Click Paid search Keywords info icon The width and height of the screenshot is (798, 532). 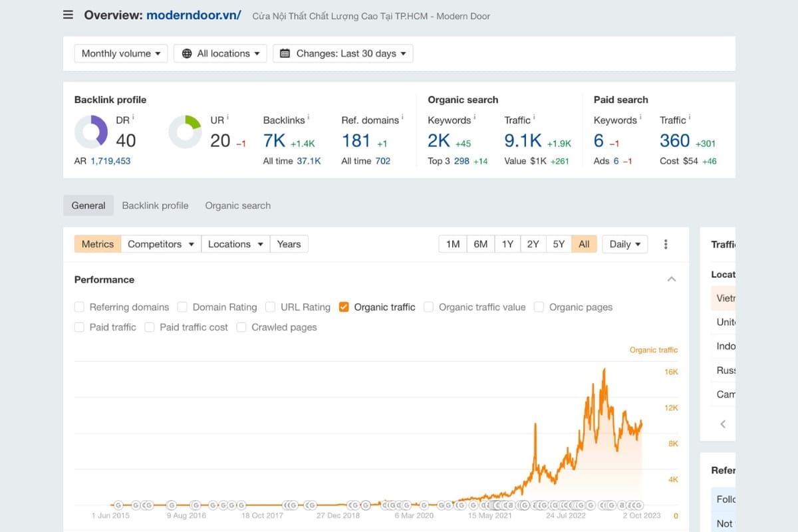640,117
